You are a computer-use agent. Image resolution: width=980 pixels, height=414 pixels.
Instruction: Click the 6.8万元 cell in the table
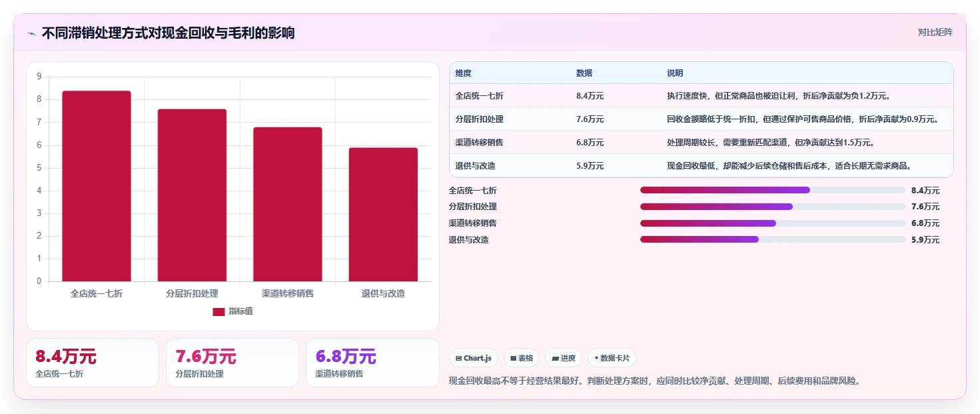pos(590,143)
